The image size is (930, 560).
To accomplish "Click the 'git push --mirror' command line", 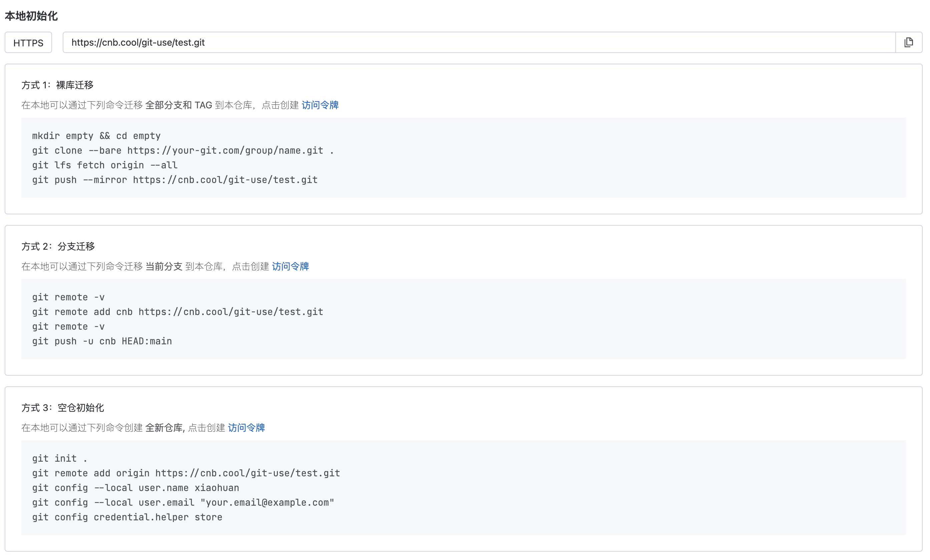I will [175, 180].
